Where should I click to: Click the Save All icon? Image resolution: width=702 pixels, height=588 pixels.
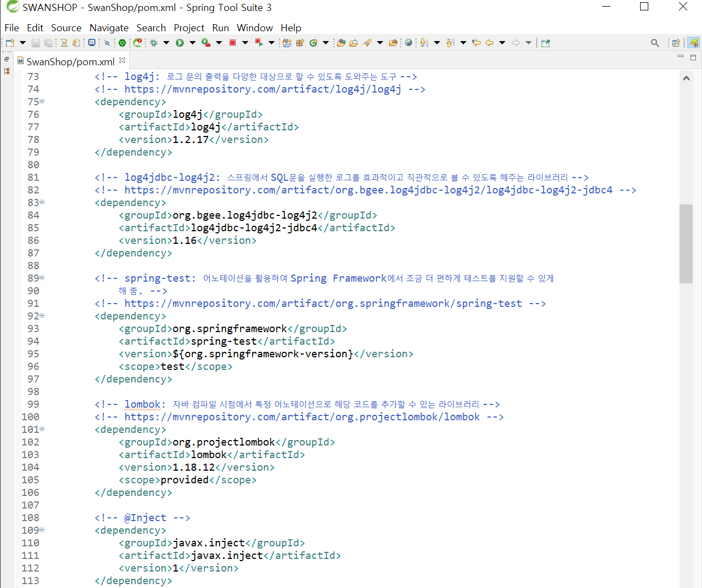49,43
